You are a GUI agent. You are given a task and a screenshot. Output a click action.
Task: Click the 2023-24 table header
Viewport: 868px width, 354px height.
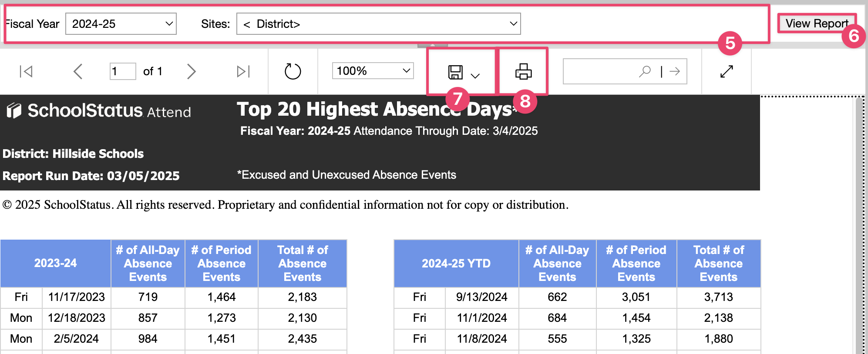(x=56, y=263)
